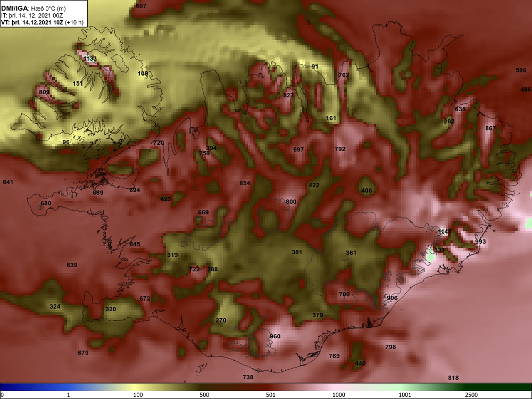Click the map value 835
Image resolution: width=532 pixels, height=399 pixels.
(460, 109)
